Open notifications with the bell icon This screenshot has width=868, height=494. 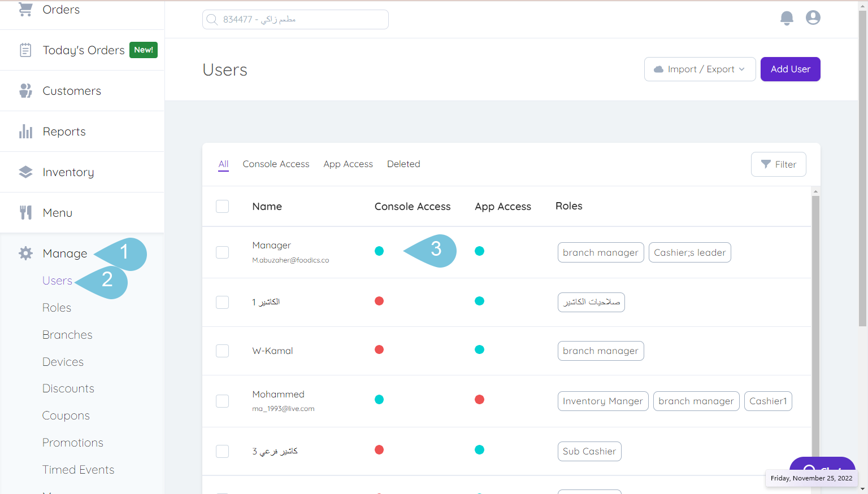click(x=787, y=18)
